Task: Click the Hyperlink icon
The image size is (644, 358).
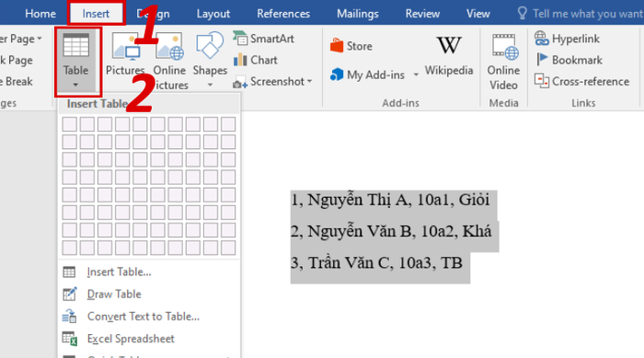Action: click(541, 39)
